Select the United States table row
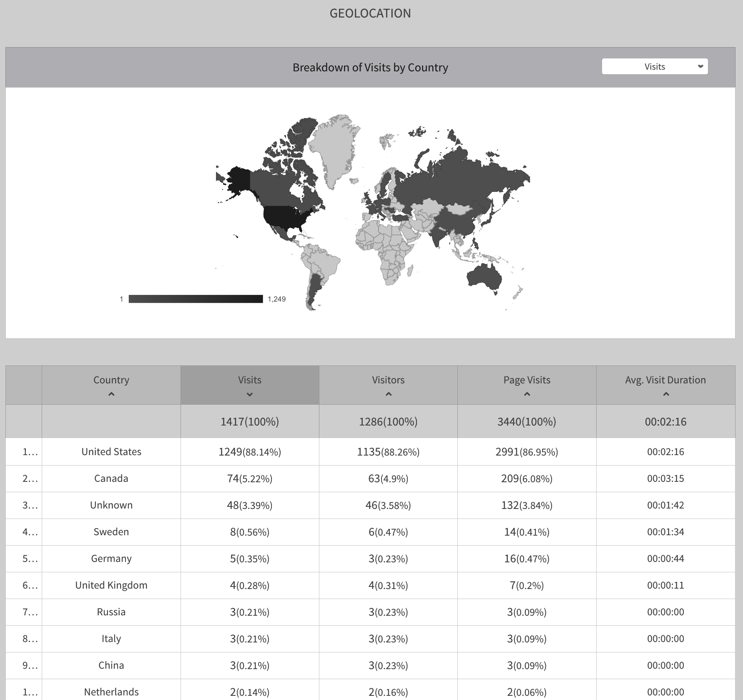 111,452
